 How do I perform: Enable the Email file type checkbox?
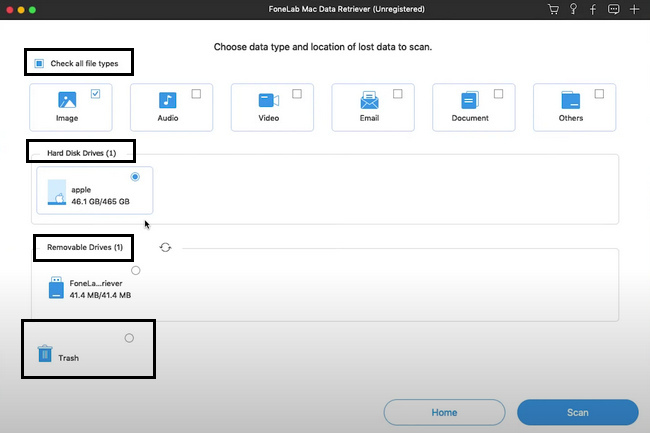pos(398,94)
